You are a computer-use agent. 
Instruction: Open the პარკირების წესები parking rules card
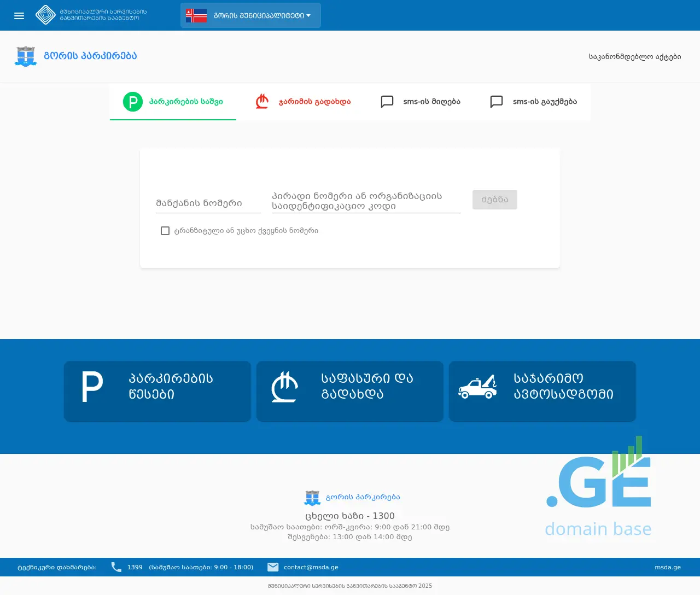(x=157, y=391)
